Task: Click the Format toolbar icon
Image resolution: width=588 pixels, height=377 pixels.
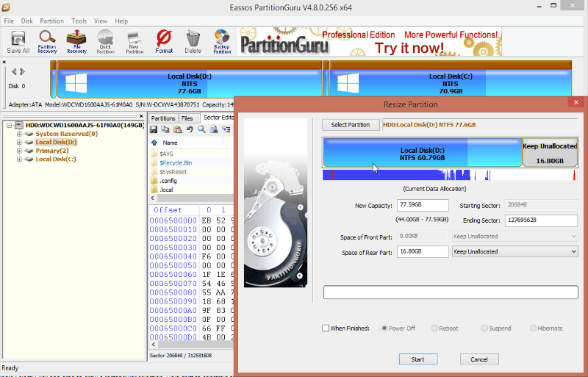Action: click(164, 42)
